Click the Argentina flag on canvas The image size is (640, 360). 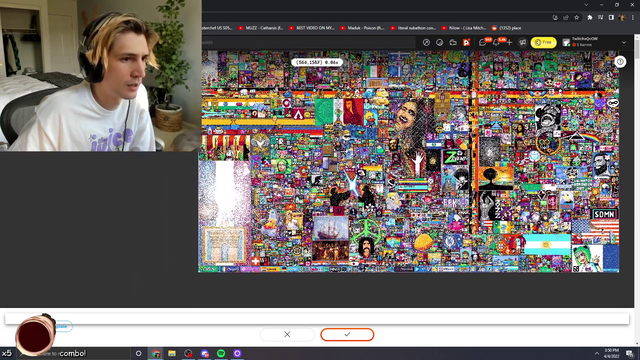547,244
